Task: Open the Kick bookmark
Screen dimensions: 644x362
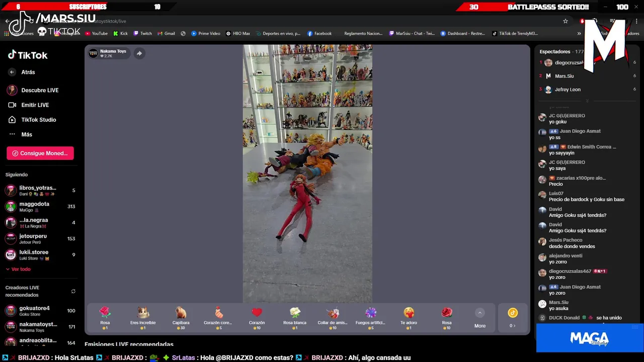Action: point(120,34)
